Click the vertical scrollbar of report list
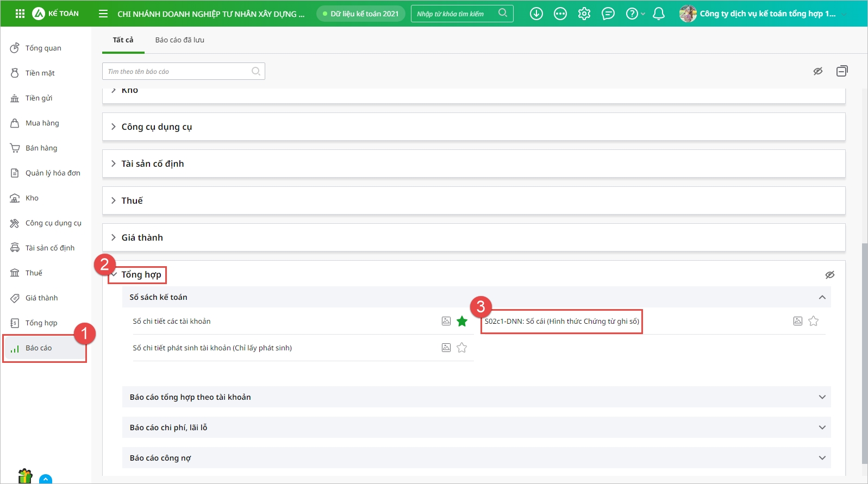This screenshot has width=868, height=484. pos(864,353)
